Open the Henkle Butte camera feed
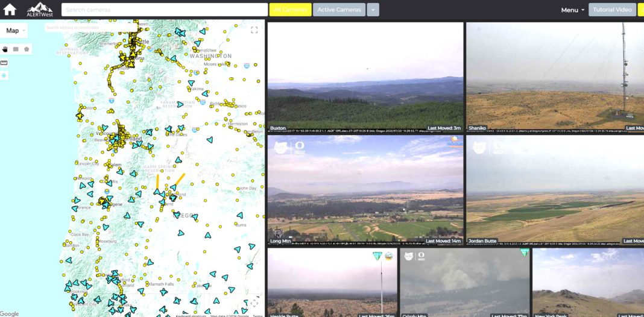The height and width of the screenshot is (317, 644). point(332,283)
